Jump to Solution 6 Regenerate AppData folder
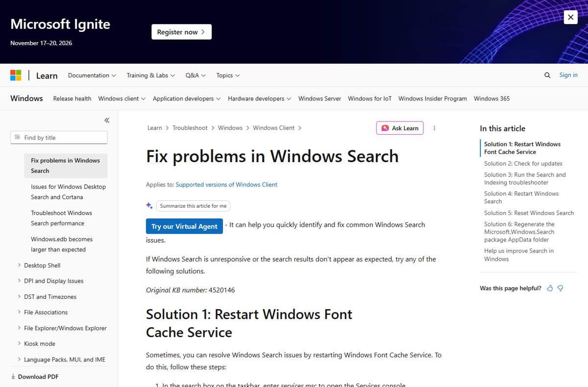The height and width of the screenshot is (387, 588). pos(519,232)
